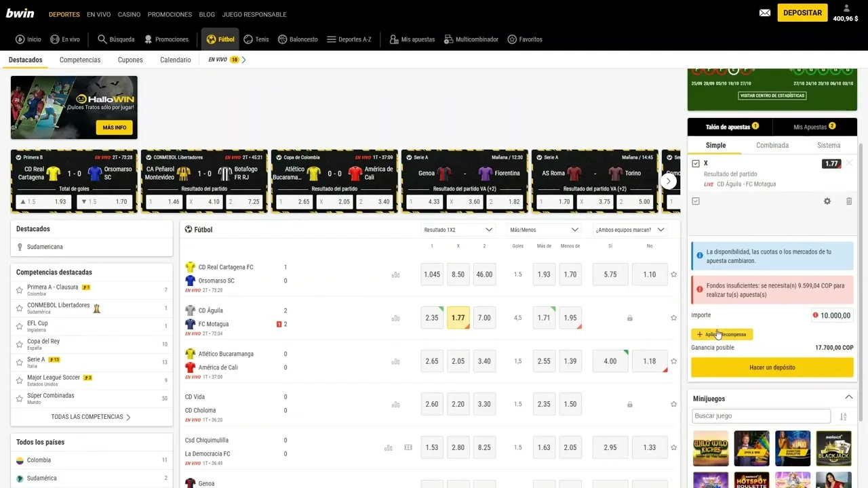The height and width of the screenshot is (488, 868).
Task: Click Hacer un depósito button
Action: (772, 367)
